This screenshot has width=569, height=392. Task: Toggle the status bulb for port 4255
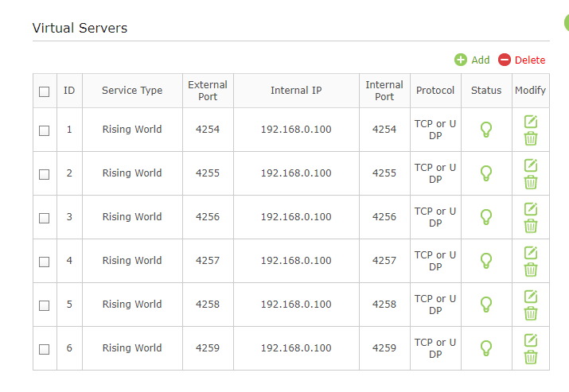(486, 173)
